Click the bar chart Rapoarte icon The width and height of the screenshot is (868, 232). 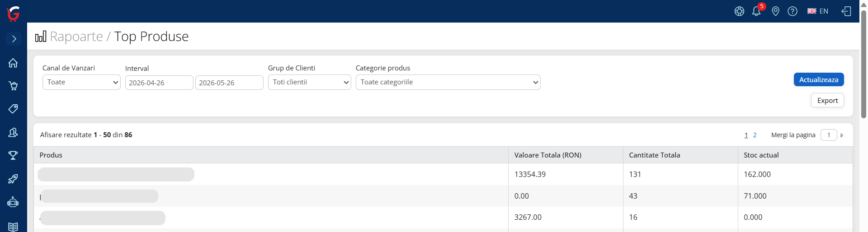pos(41,37)
